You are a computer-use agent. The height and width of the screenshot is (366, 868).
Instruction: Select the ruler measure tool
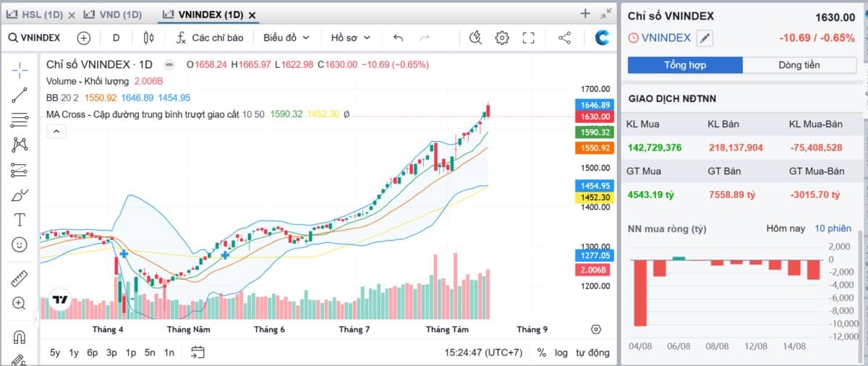click(20, 278)
